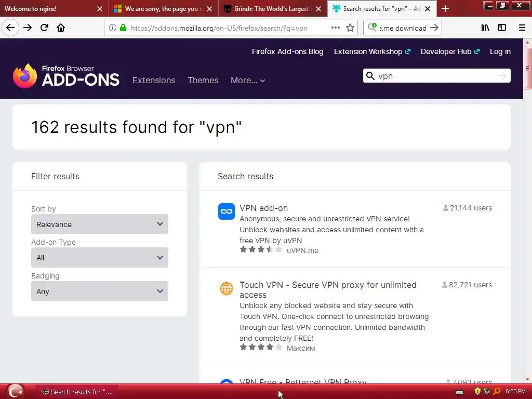Close the vpn search results tab
The image size is (532, 399).
pos(428,9)
